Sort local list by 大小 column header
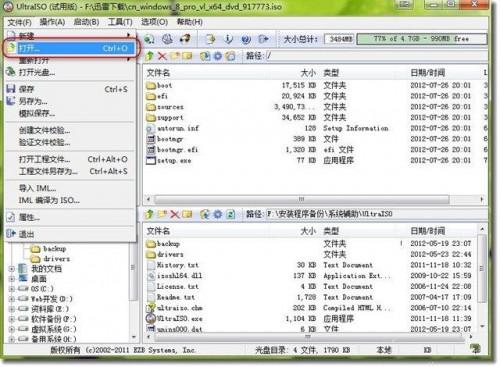The image size is (500, 367). [x=308, y=231]
